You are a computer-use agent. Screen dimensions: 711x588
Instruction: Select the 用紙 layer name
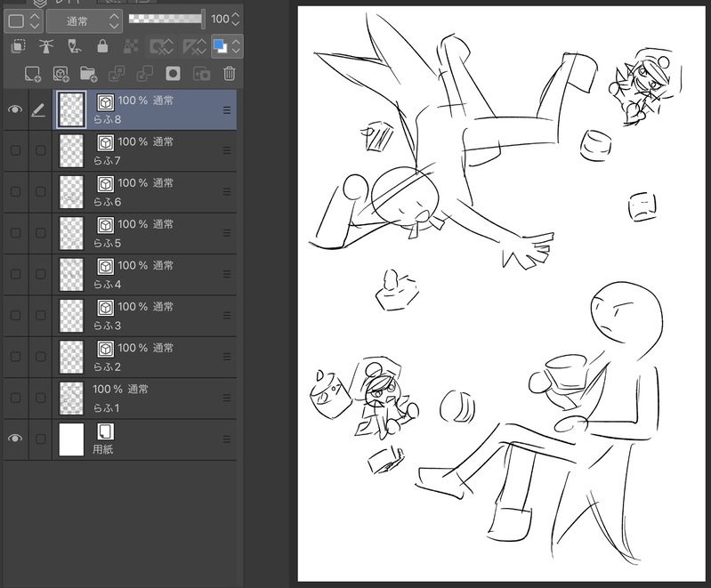[103, 450]
